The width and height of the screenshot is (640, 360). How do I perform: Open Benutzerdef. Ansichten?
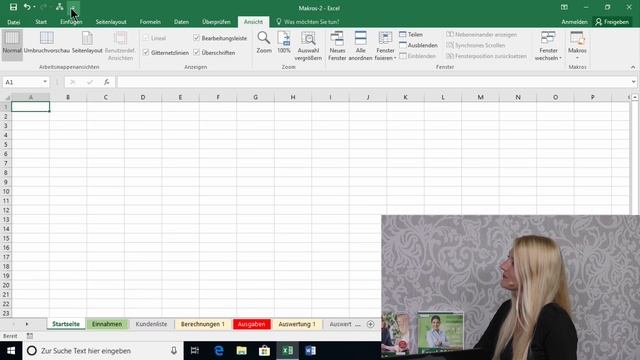click(120, 46)
